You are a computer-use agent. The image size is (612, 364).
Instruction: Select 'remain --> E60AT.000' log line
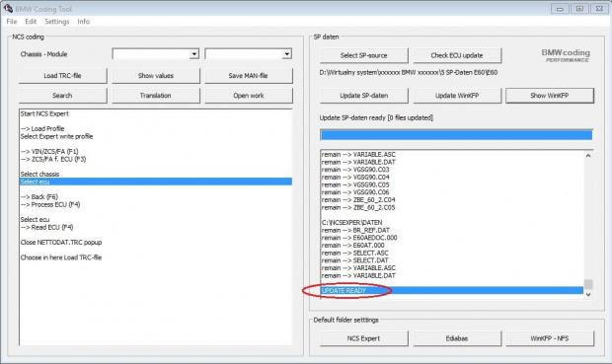tap(352, 246)
